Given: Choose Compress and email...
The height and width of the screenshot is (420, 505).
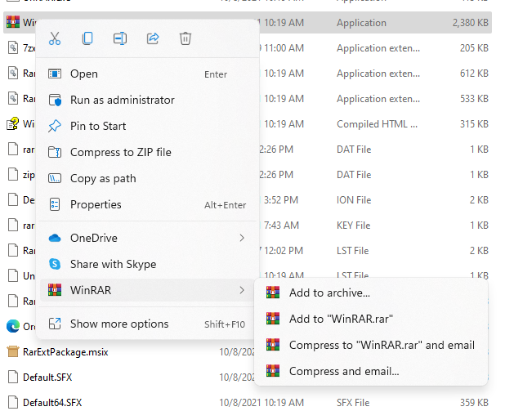Looking at the screenshot, I should click(371, 371).
